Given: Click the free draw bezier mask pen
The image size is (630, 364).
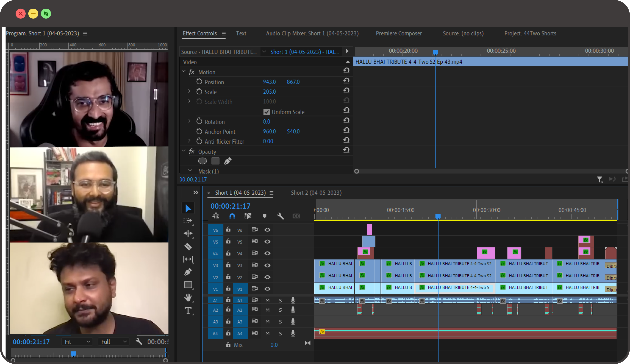Looking at the screenshot, I should point(228,161).
